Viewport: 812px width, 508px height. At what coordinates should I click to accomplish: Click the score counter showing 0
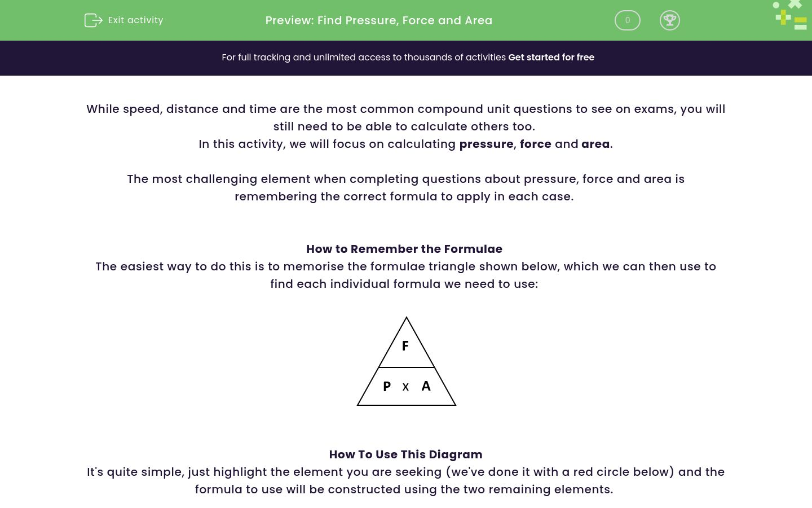tap(627, 20)
